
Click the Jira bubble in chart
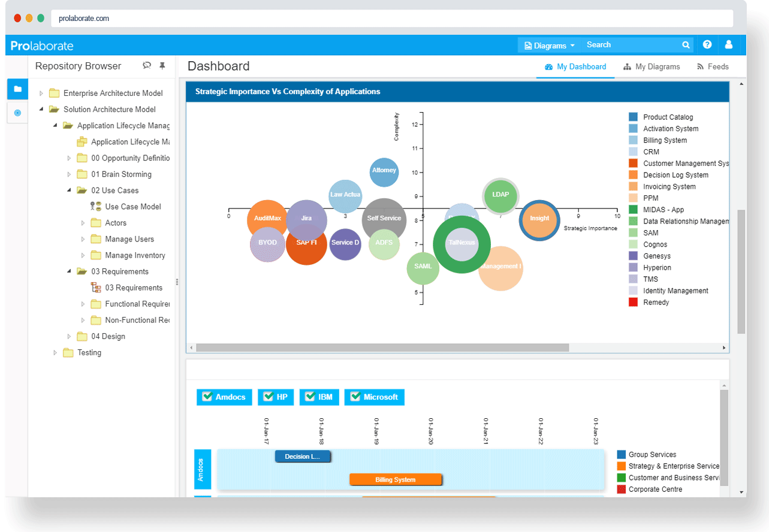(x=306, y=220)
